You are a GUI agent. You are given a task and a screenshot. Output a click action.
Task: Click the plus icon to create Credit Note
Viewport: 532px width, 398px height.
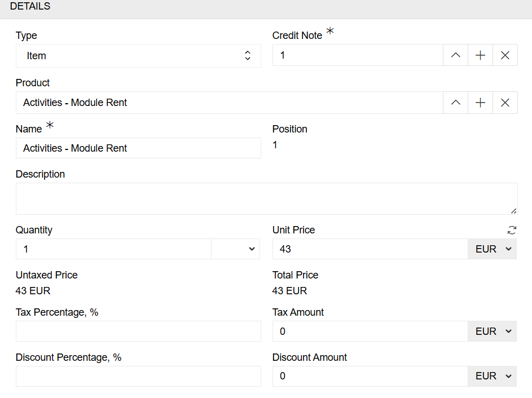(480, 55)
